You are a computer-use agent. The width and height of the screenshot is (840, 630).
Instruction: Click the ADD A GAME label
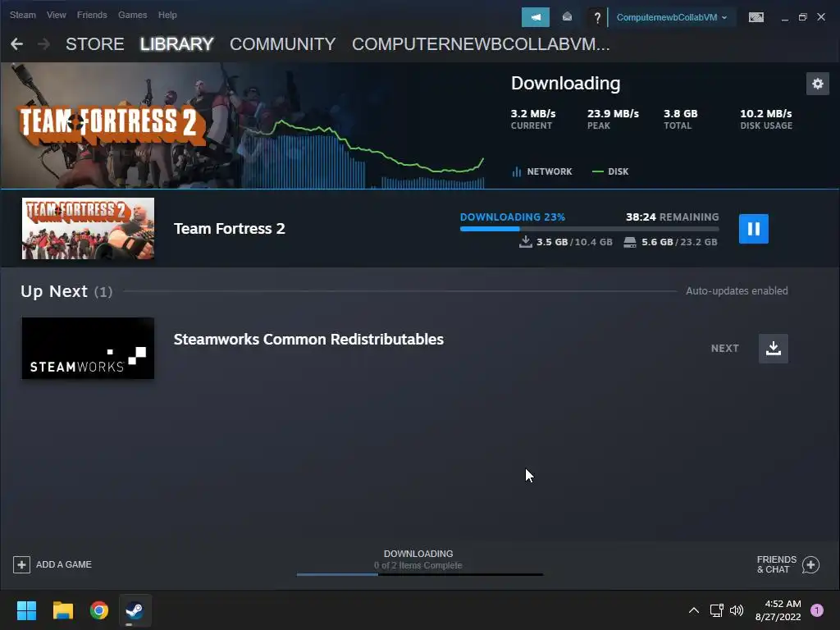[x=64, y=564]
